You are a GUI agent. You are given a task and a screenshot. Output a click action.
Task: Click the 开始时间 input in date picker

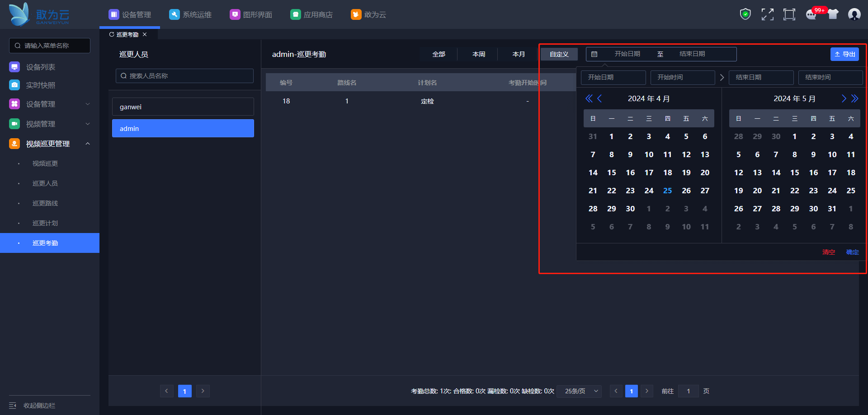pyautogui.click(x=683, y=78)
